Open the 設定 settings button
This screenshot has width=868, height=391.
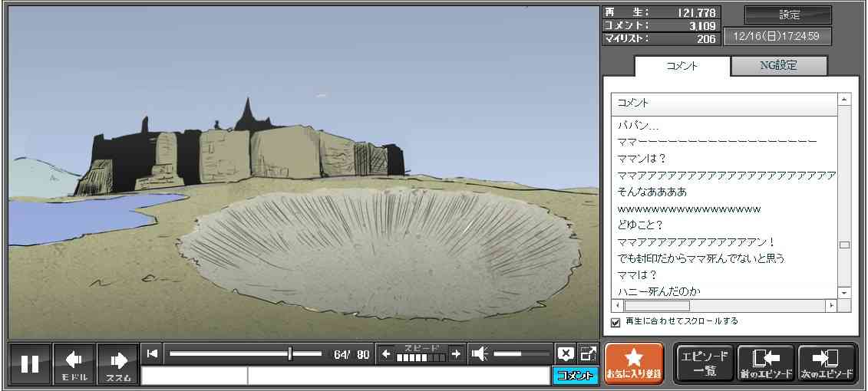(788, 15)
